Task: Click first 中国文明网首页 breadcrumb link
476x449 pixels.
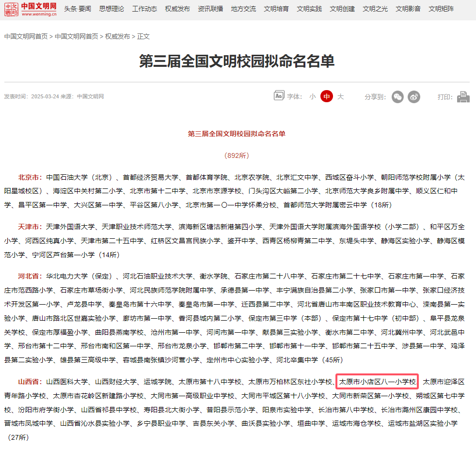Action: (x=26, y=36)
